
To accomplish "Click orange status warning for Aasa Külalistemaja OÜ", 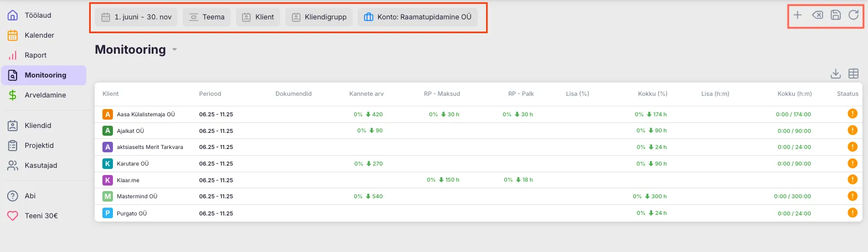I will click(x=852, y=114).
